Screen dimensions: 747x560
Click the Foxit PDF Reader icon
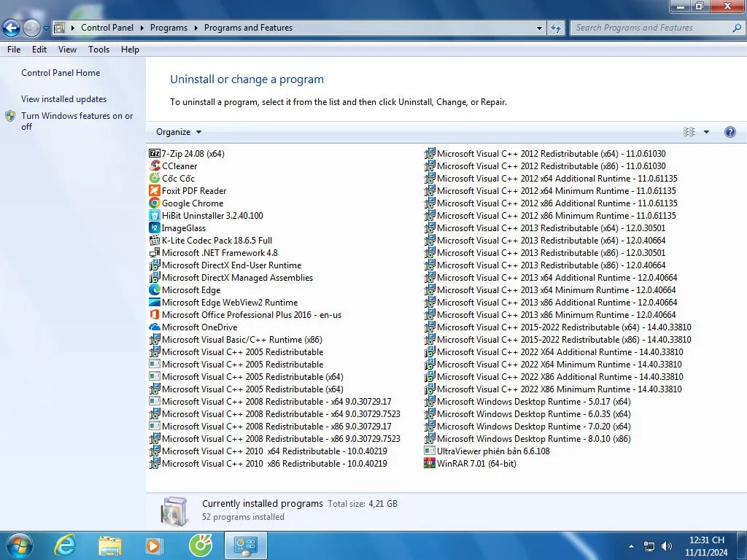155,191
